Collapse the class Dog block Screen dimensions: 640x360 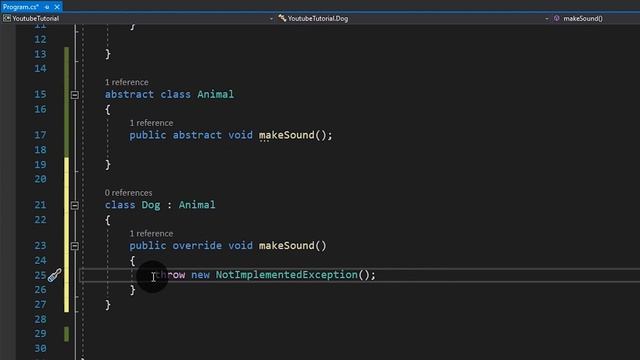[x=75, y=205]
